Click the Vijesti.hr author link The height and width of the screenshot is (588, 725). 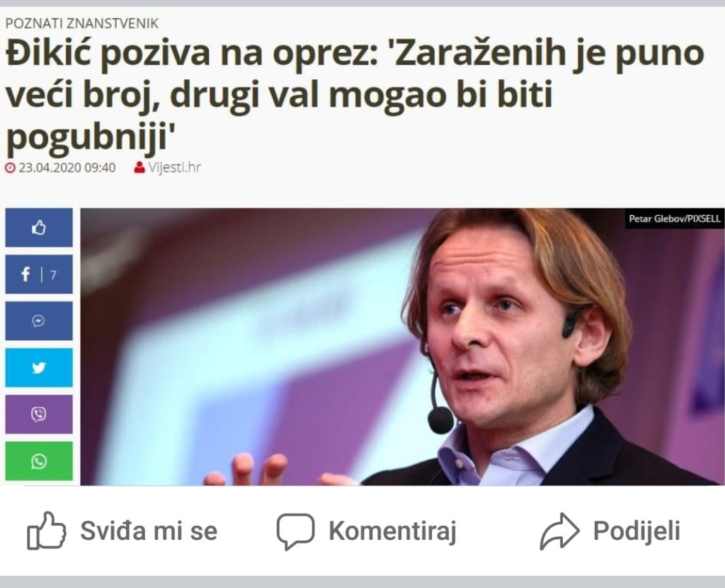[174, 167]
